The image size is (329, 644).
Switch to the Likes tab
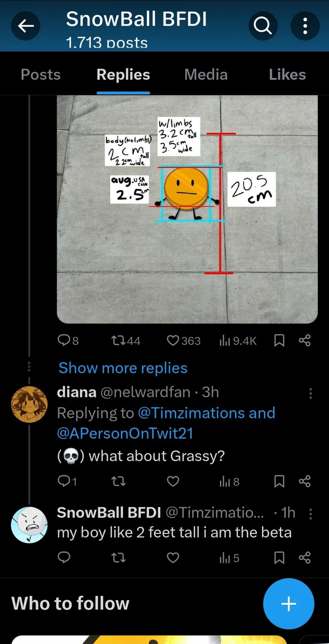(287, 74)
